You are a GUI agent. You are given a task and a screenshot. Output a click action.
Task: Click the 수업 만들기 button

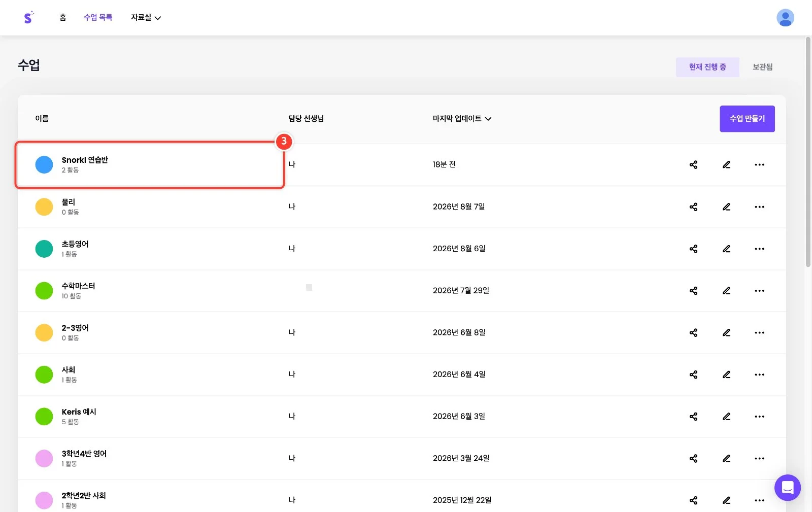click(747, 119)
